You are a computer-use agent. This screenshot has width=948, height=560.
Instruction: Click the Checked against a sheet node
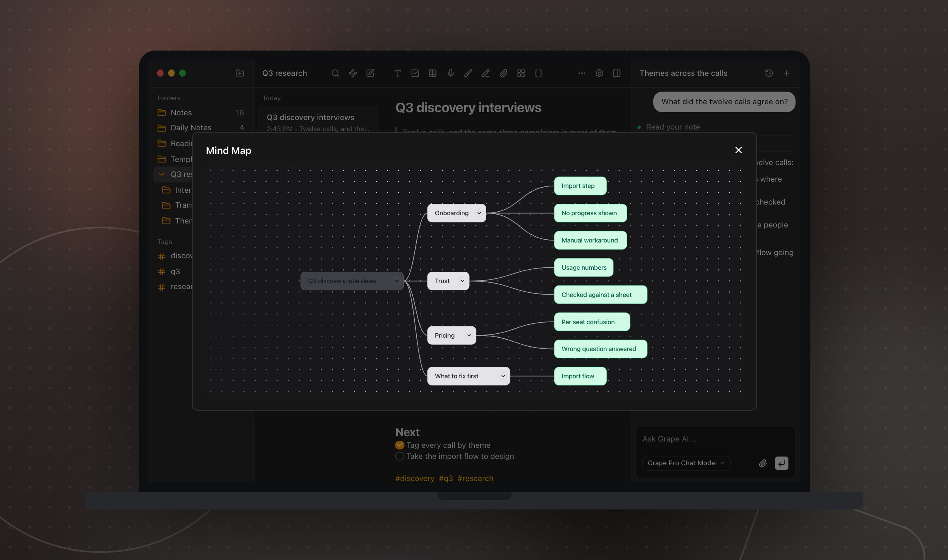[600, 295]
